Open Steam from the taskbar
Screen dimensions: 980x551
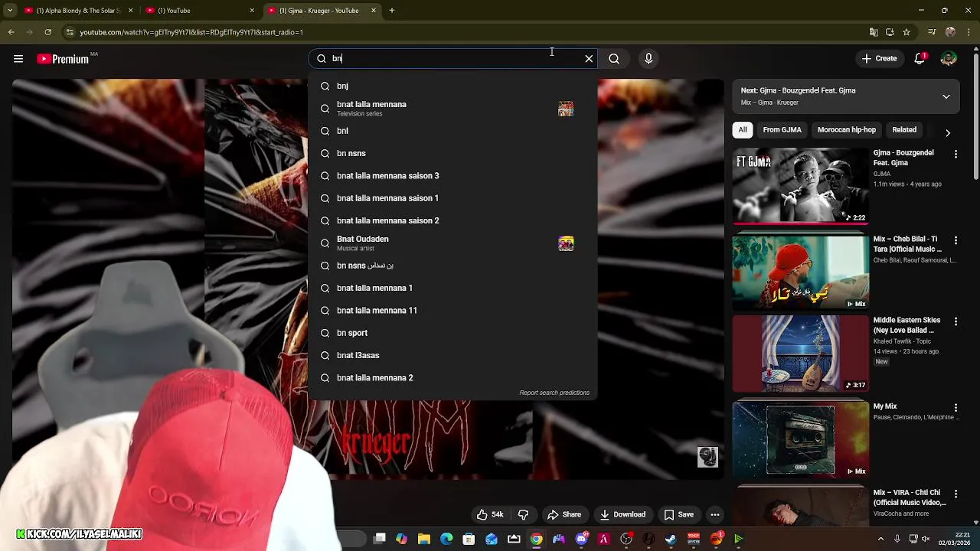tap(671, 540)
